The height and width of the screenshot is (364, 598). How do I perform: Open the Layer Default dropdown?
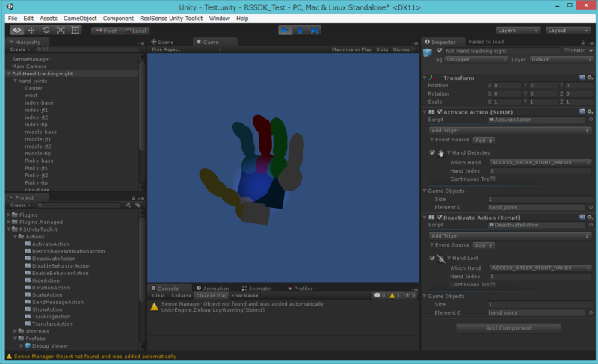[x=561, y=60]
